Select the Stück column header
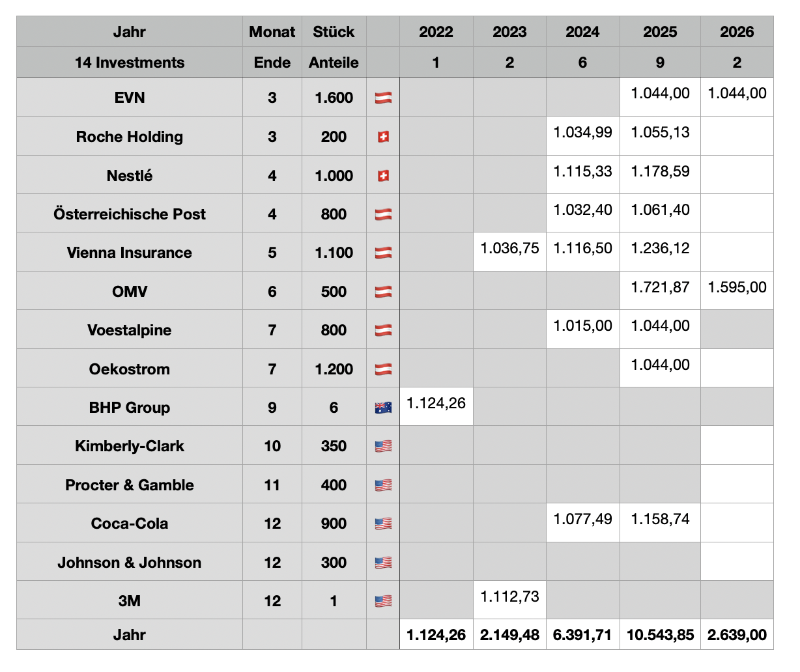 (x=334, y=32)
